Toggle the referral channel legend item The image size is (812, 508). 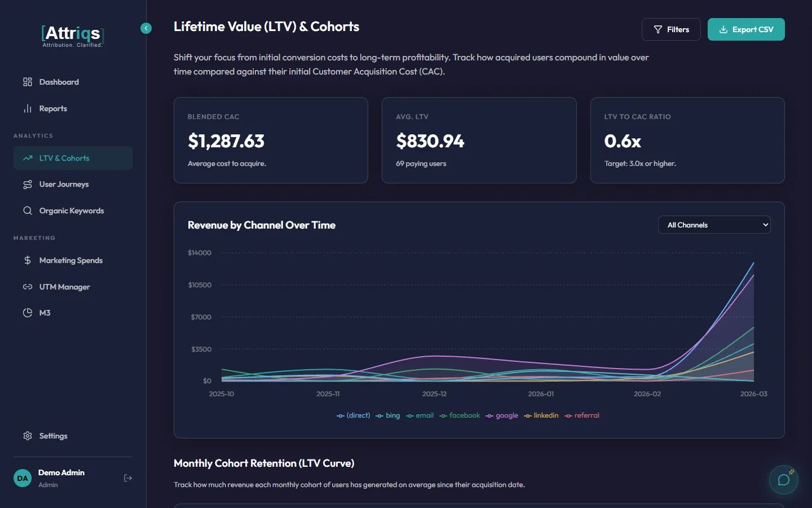click(x=582, y=415)
